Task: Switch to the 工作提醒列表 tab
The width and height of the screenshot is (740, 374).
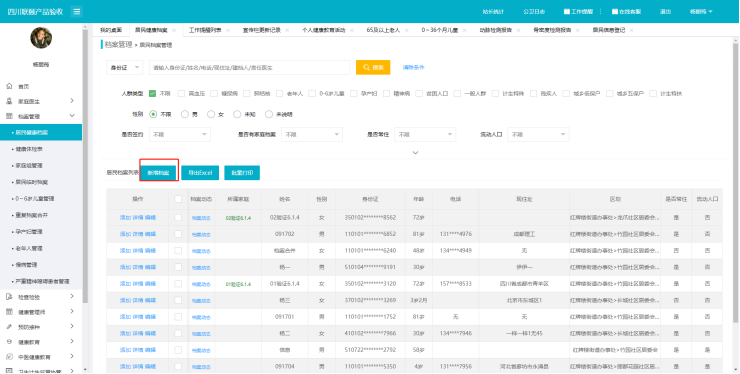Action: 205,30
